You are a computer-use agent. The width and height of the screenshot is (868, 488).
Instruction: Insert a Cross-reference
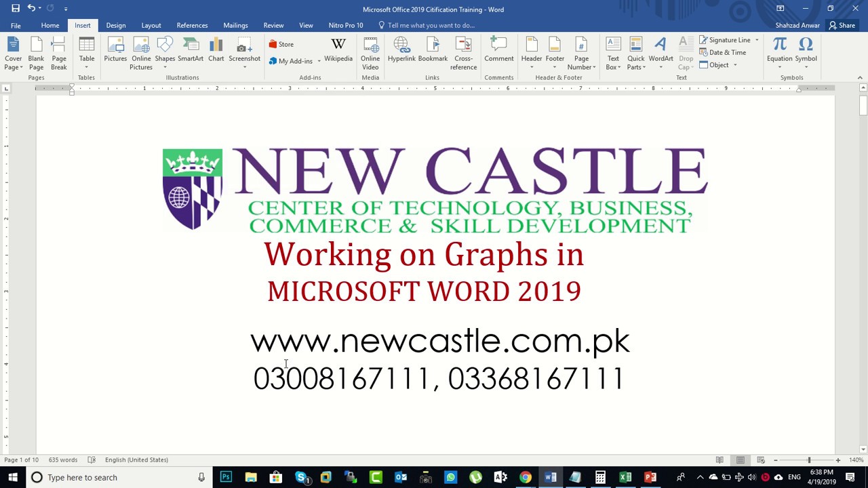pyautogui.click(x=463, y=54)
